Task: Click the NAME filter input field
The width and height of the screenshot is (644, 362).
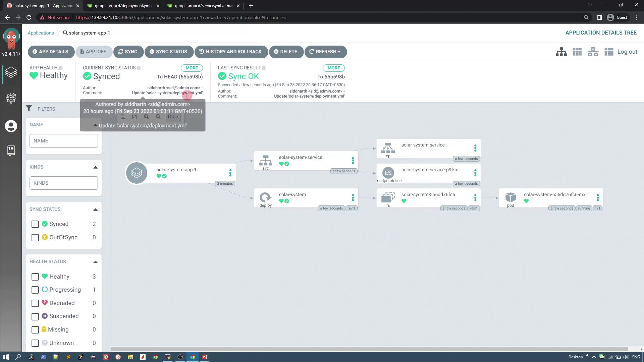Action: point(63,141)
